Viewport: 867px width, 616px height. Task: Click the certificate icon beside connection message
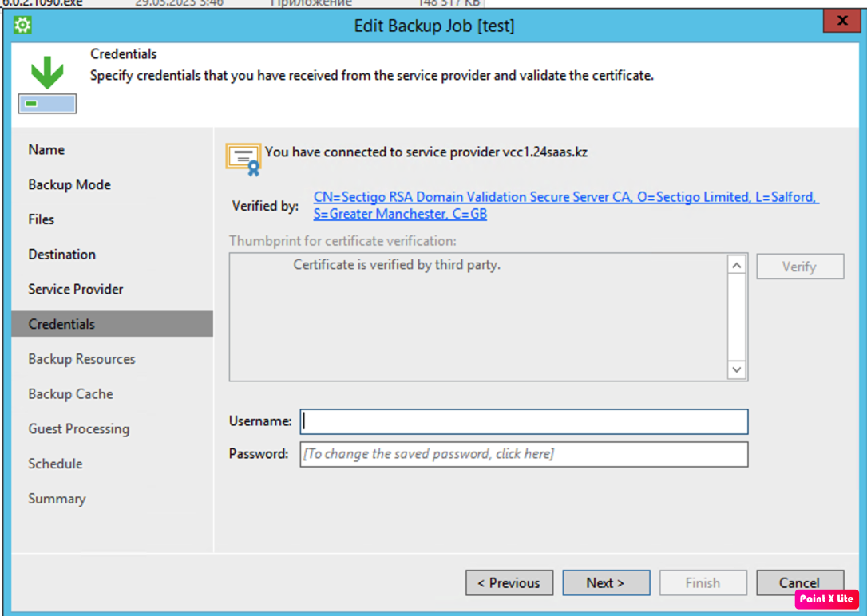point(243,160)
